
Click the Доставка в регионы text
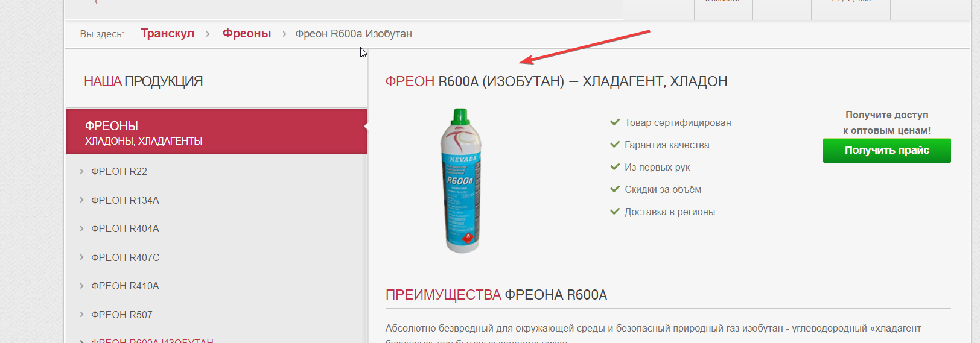[670, 212]
